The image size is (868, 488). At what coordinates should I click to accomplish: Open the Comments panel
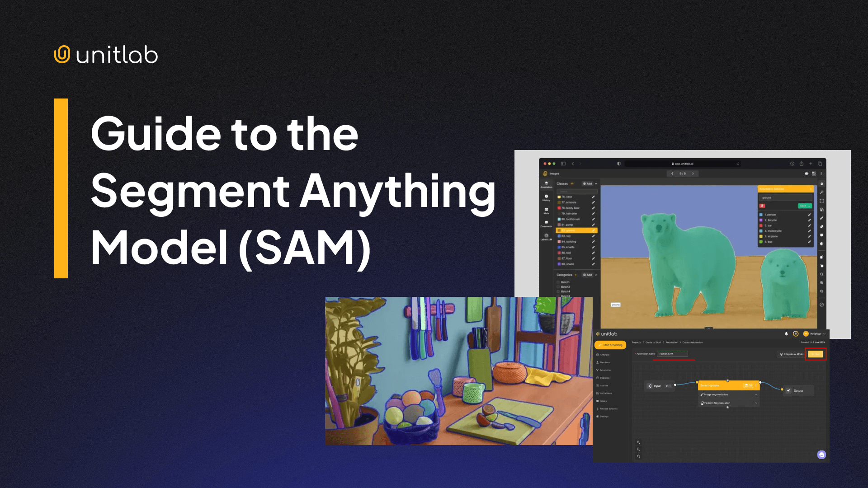pyautogui.click(x=546, y=221)
